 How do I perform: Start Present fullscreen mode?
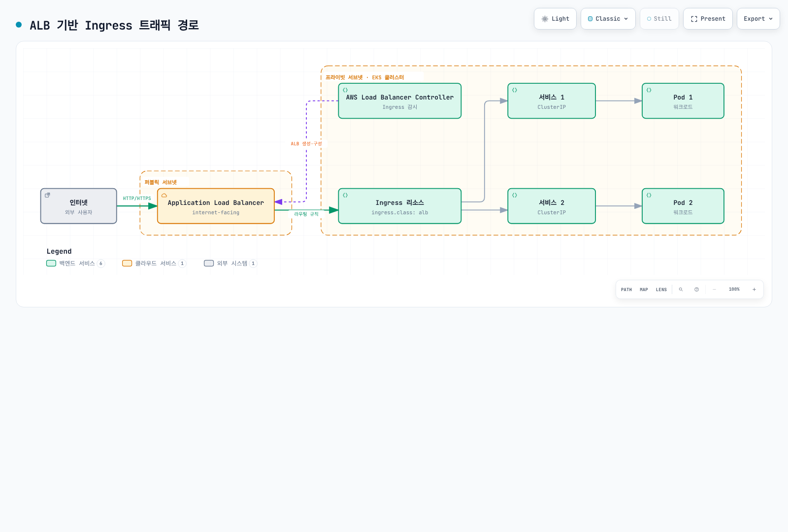[708, 19]
